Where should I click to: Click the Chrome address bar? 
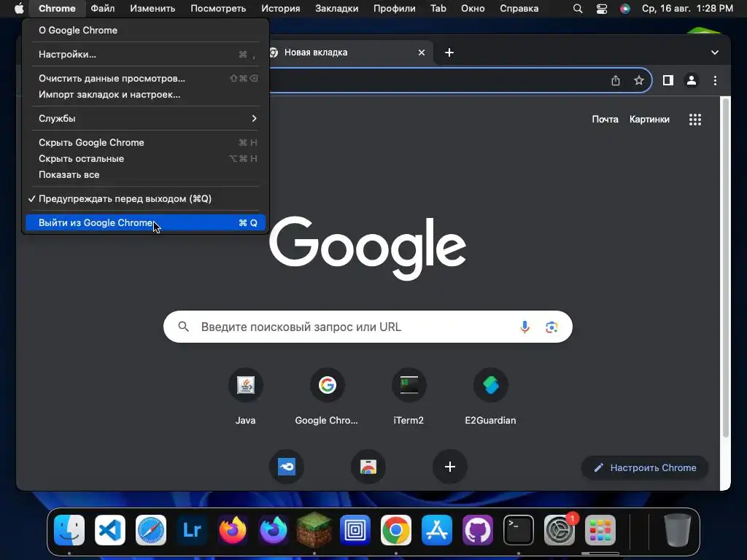pos(438,80)
